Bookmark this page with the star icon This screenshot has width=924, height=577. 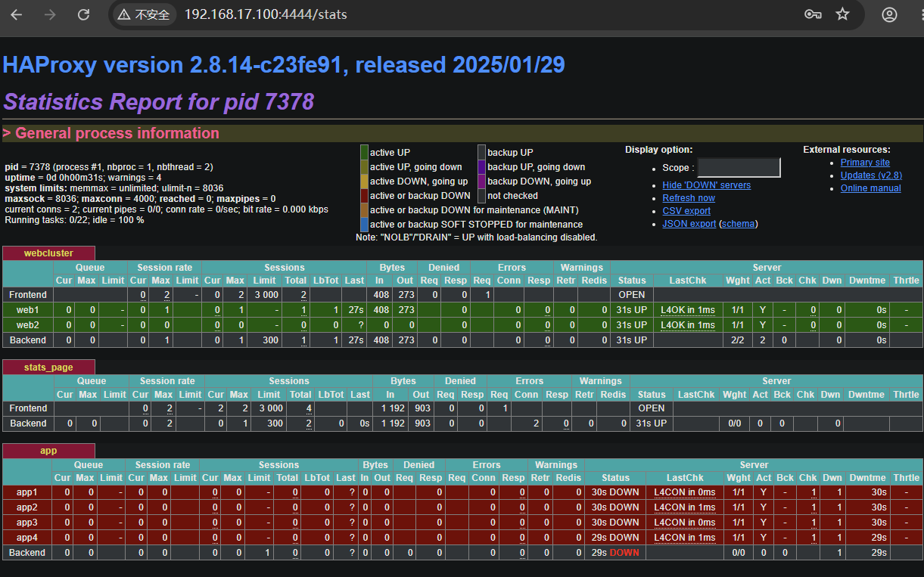(842, 14)
